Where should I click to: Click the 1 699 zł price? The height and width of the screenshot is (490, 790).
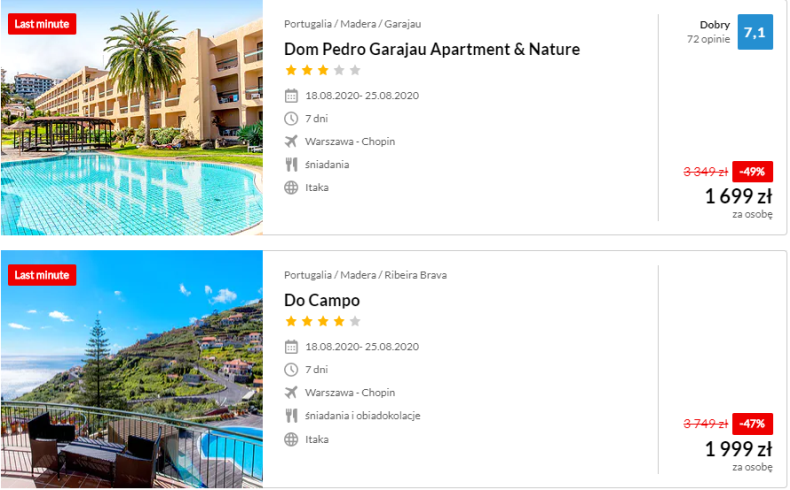[x=738, y=196]
